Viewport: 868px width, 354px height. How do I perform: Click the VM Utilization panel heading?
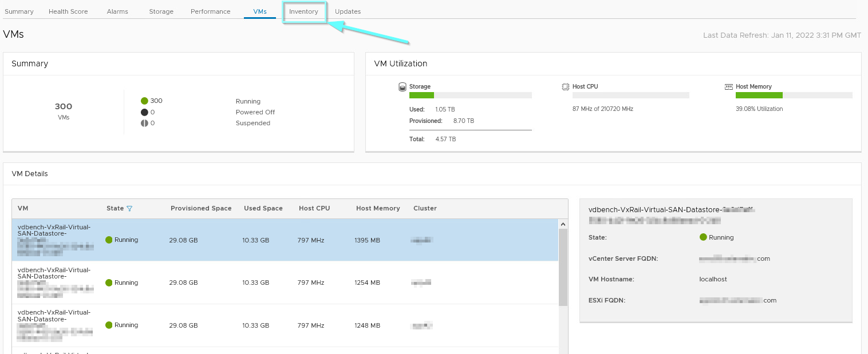pyautogui.click(x=400, y=63)
